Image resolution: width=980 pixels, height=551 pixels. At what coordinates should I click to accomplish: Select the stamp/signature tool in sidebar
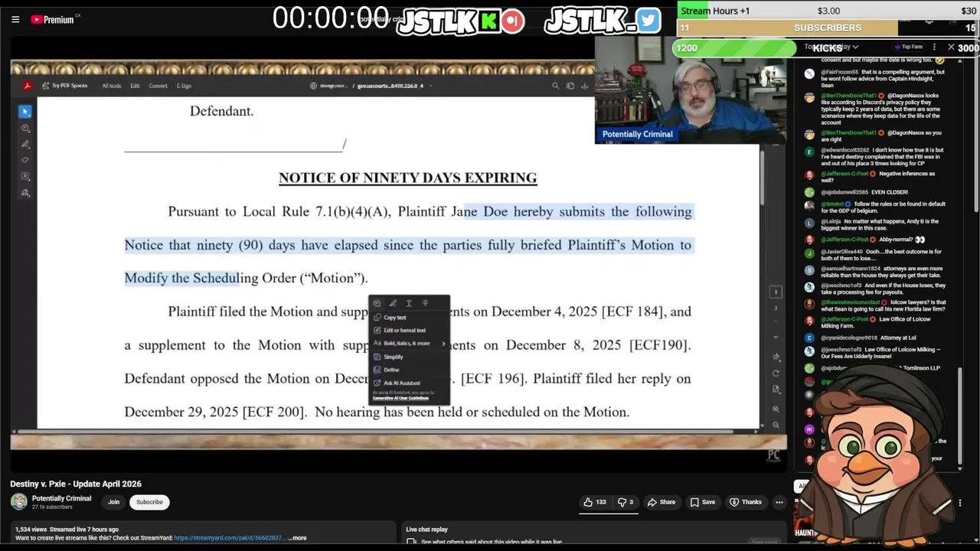(x=25, y=193)
